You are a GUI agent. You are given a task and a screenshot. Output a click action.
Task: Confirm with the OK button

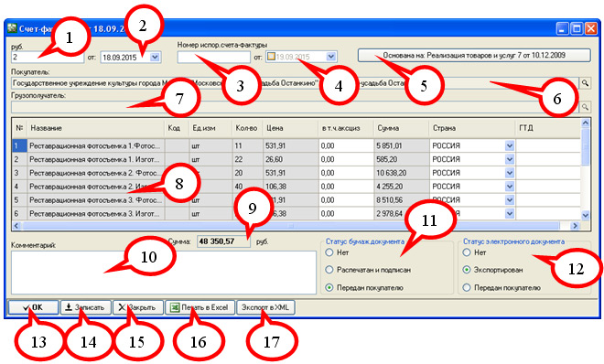(x=34, y=307)
